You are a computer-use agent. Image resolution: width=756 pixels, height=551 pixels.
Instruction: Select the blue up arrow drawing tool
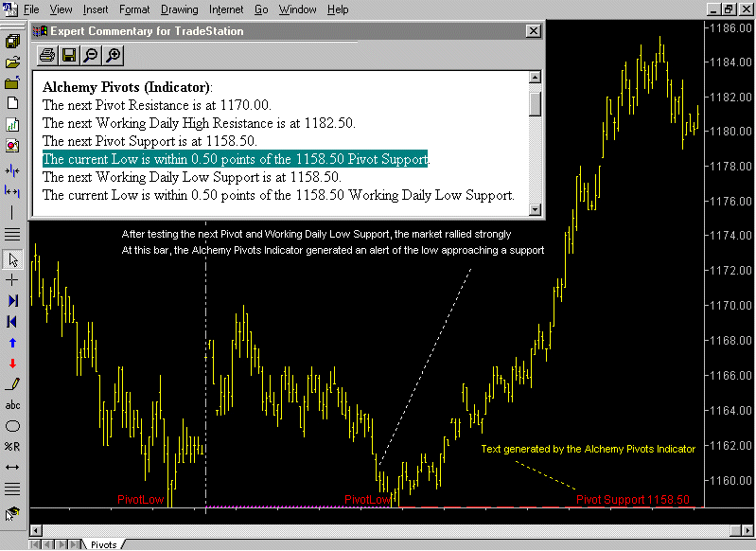point(12,343)
